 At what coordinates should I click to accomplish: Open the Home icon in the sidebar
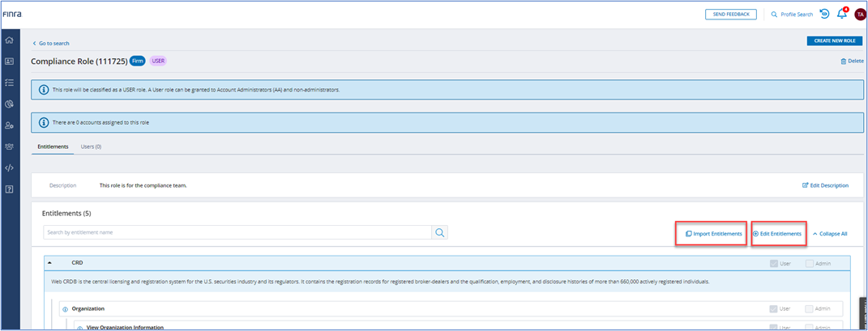click(x=9, y=40)
